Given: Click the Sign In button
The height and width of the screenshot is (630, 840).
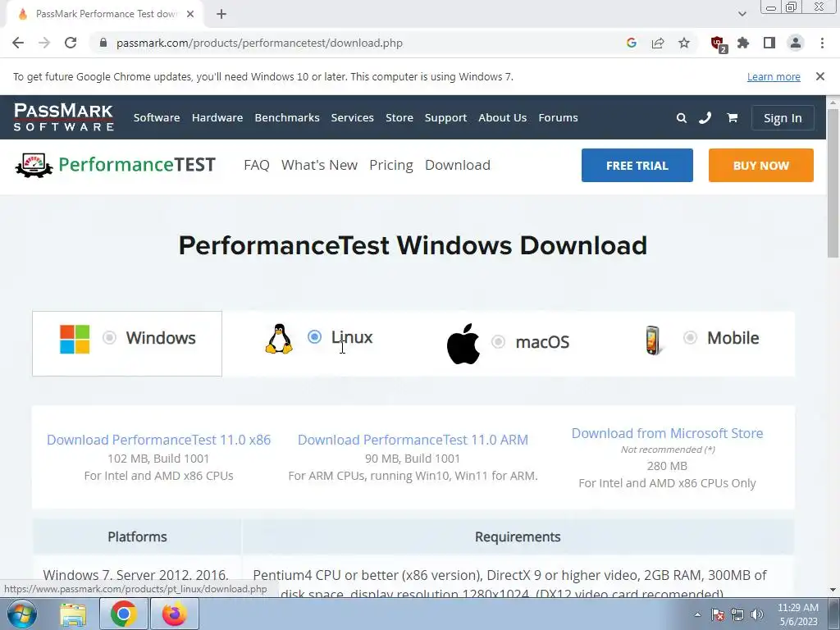Looking at the screenshot, I should pyautogui.click(x=783, y=118).
